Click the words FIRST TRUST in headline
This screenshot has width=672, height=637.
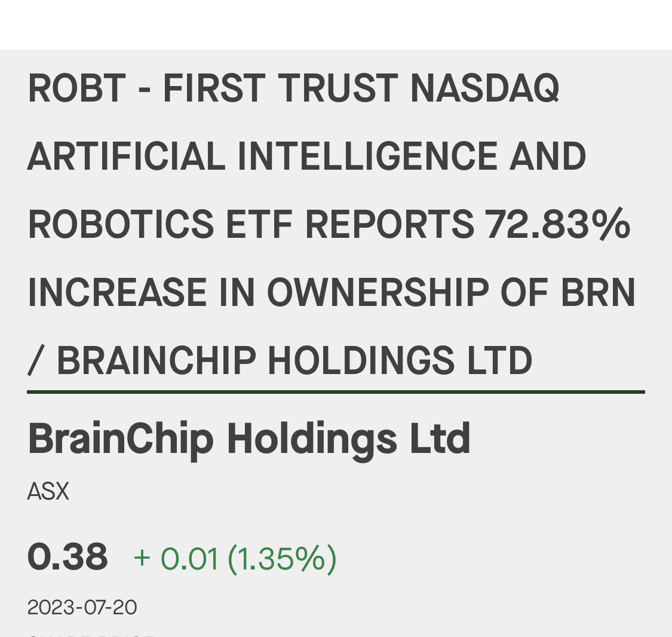click(x=280, y=88)
